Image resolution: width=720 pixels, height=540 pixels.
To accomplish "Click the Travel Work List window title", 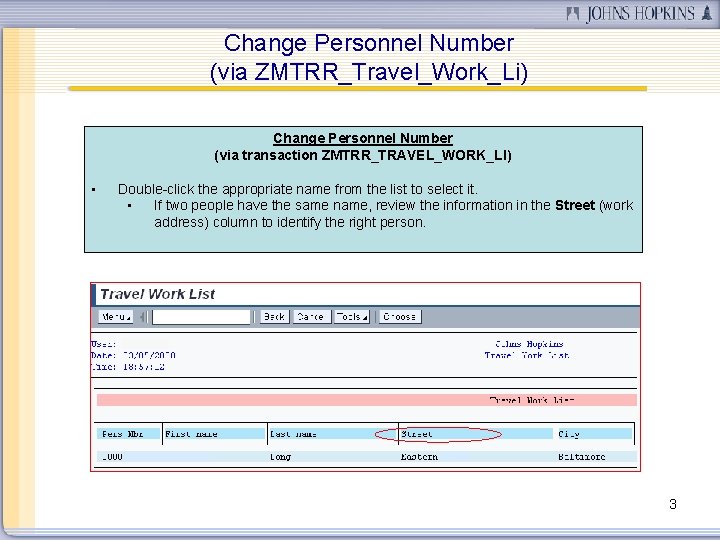I will (x=158, y=294).
